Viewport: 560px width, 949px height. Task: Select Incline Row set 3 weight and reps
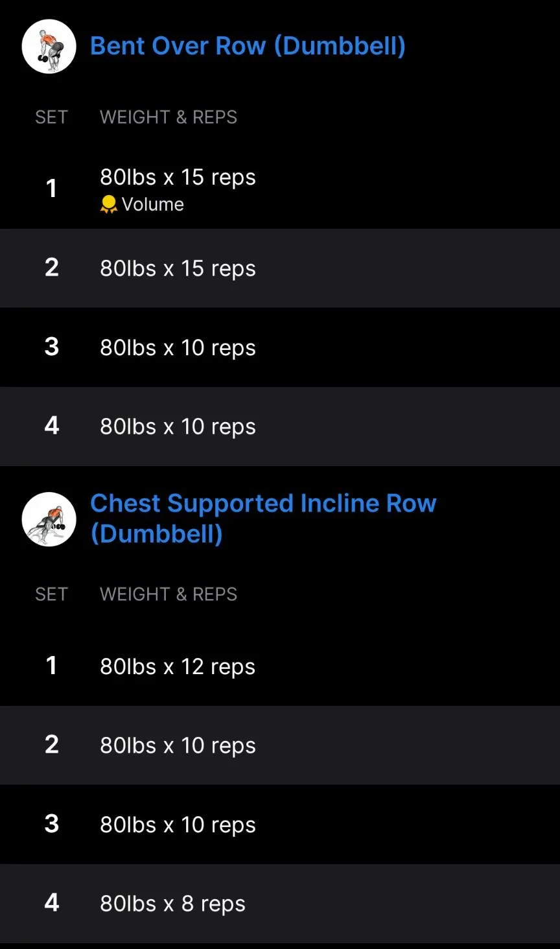point(178,825)
